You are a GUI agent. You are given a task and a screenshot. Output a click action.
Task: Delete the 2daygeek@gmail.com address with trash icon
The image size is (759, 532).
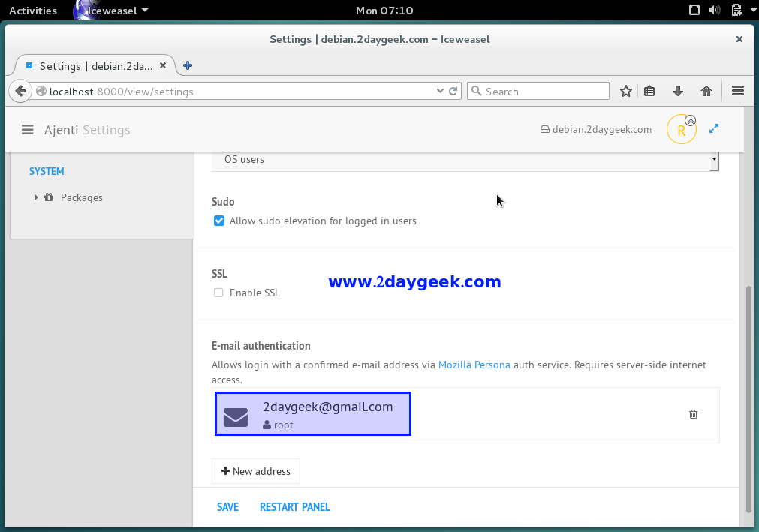coord(693,414)
